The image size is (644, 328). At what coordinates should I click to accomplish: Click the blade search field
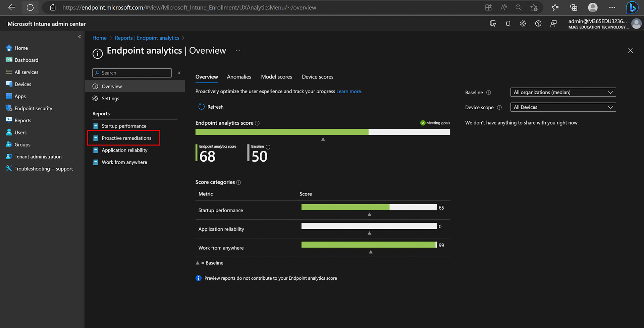[132, 73]
